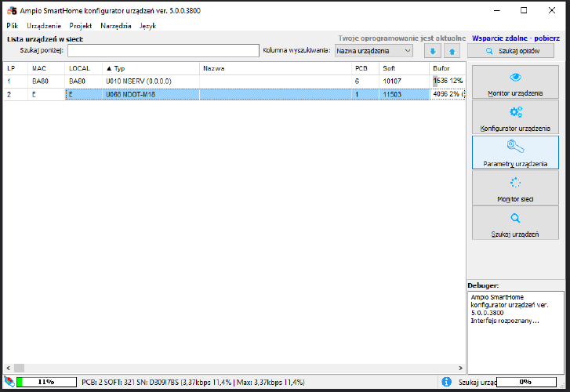Image resolution: width=570 pixels, height=392 pixels.
Task: Click the PCB column header
Action: (365, 68)
